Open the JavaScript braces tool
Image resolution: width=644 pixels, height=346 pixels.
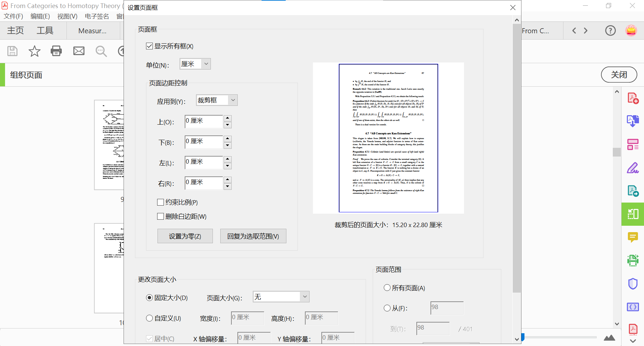[633, 307]
